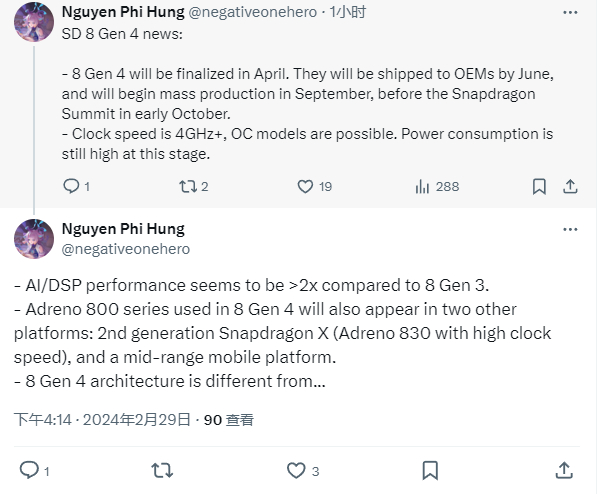The image size is (605, 494).
Task: Open profile picture on second tweet
Action: [x=33, y=238]
